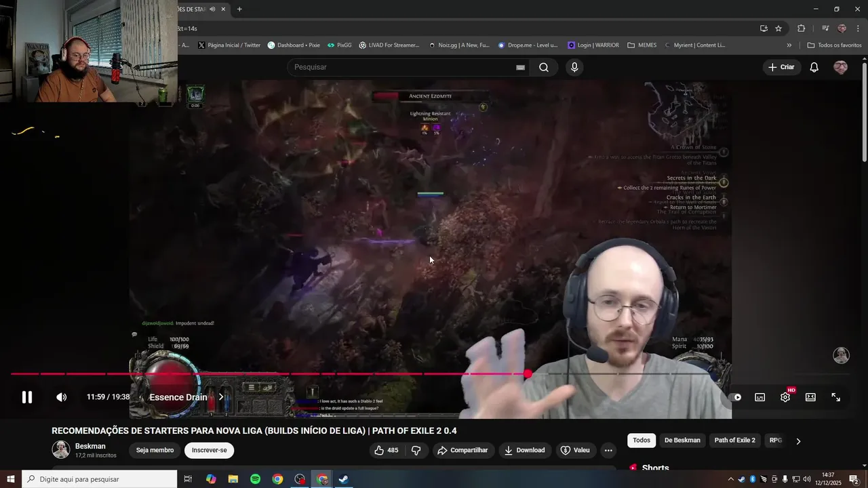
Task: Click the Valeu button
Action: pos(575,450)
